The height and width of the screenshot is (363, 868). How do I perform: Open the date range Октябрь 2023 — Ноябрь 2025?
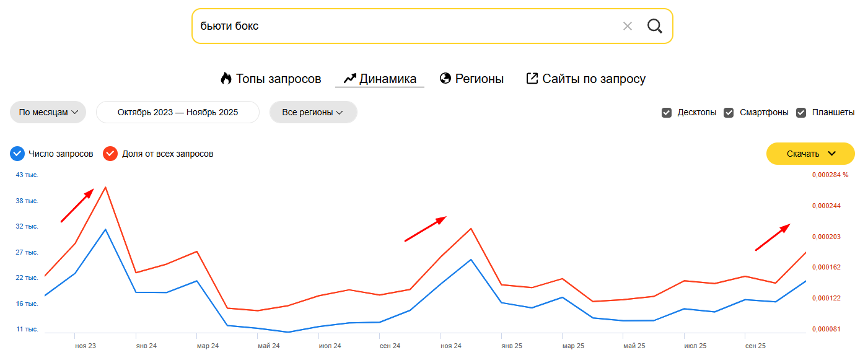pos(178,112)
